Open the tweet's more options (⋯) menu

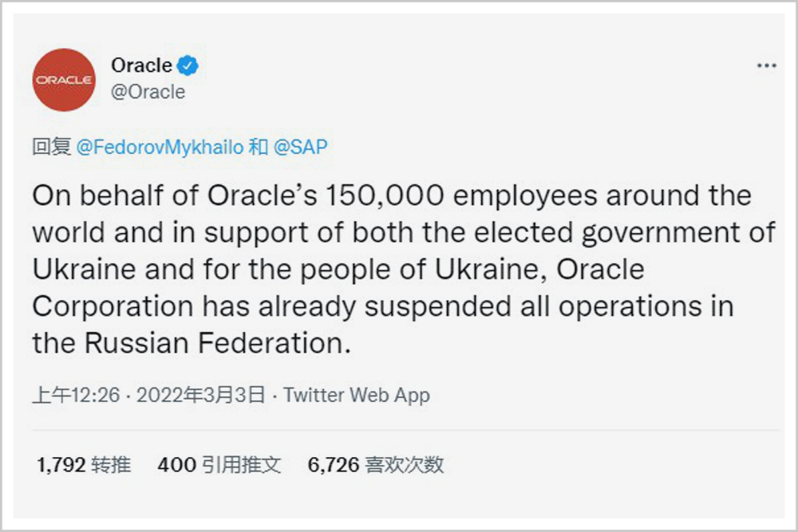coord(766,65)
